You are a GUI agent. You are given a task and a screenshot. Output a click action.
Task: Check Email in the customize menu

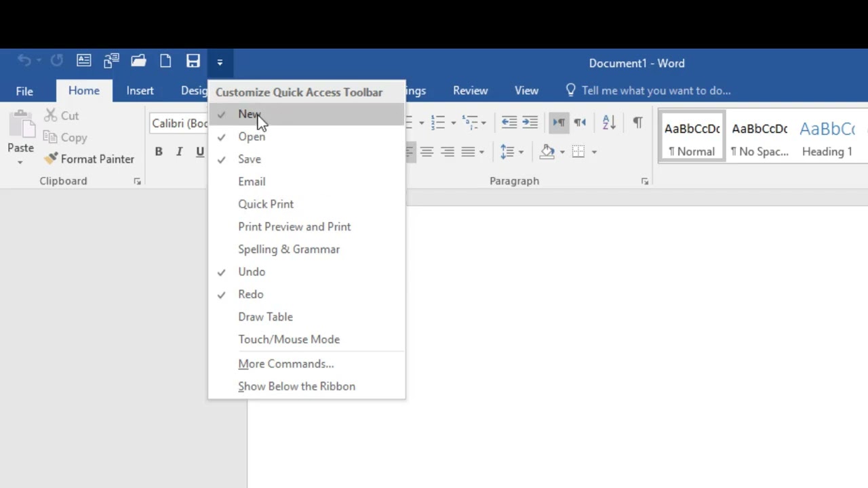tap(307, 182)
